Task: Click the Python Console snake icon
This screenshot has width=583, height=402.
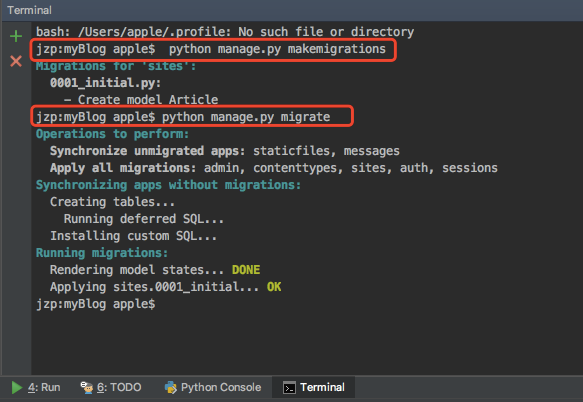Action: pos(171,387)
